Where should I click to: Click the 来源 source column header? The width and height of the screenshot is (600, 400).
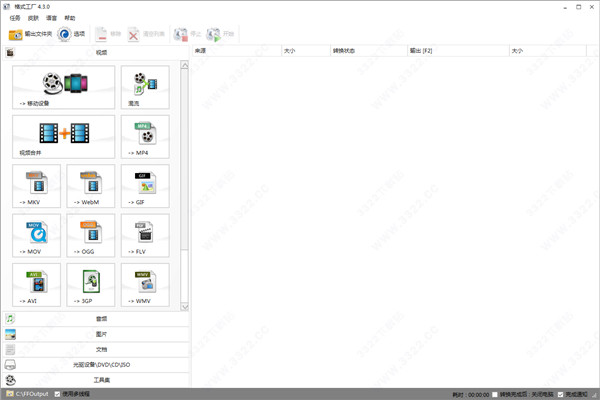point(236,51)
